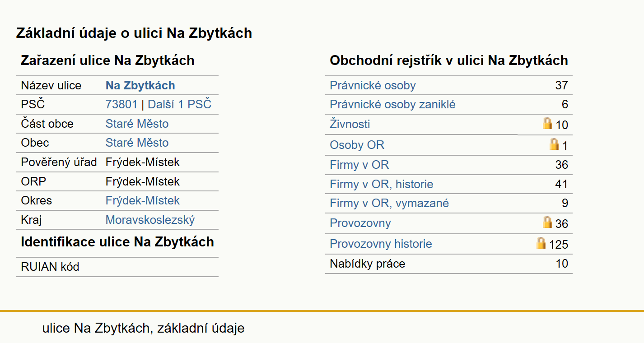Image resolution: width=644 pixels, height=343 pixels.
Task: Open Staré Město link in Obec row
Action: (x=137, y=143)
